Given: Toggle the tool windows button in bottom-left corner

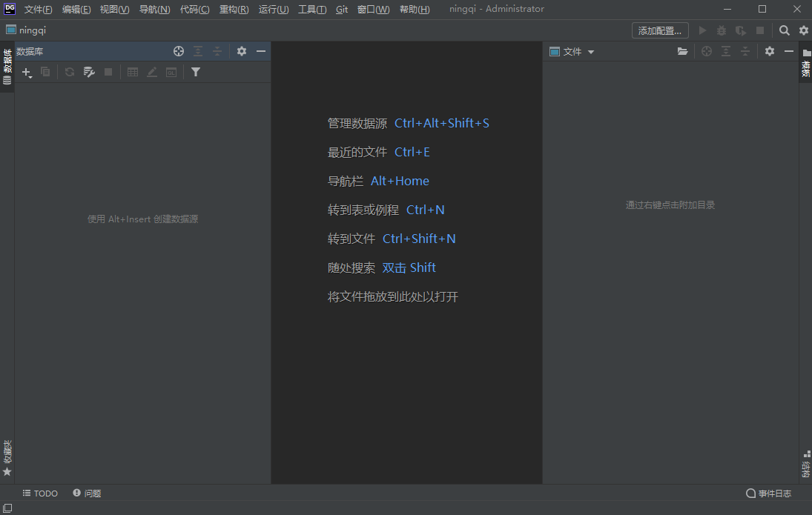Looking at the screenshot, I should point(7,508).
